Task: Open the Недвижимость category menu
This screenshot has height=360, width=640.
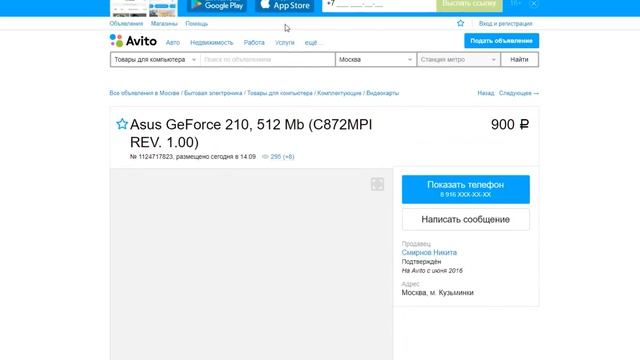Action: [211, 42]
